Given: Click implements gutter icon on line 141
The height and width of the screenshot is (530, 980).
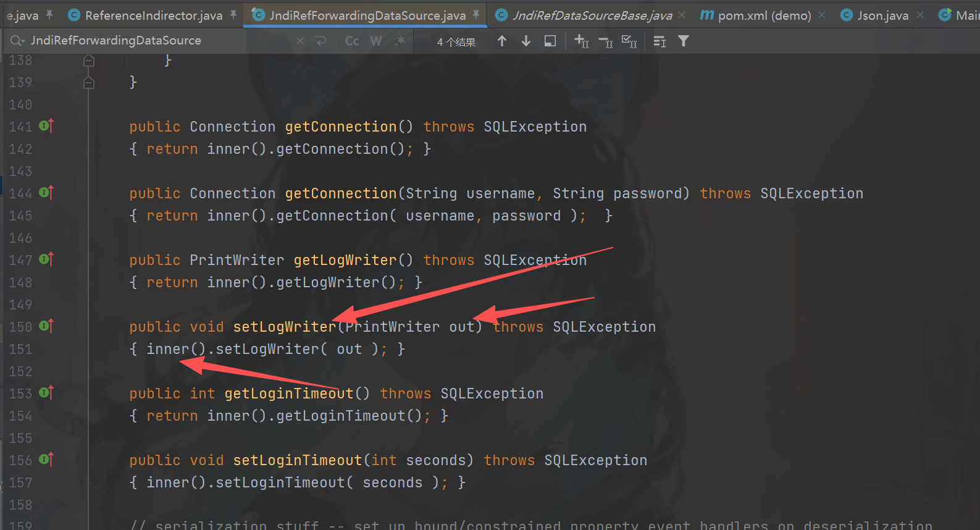Looking at the screenshot, I should click(46, 126).
